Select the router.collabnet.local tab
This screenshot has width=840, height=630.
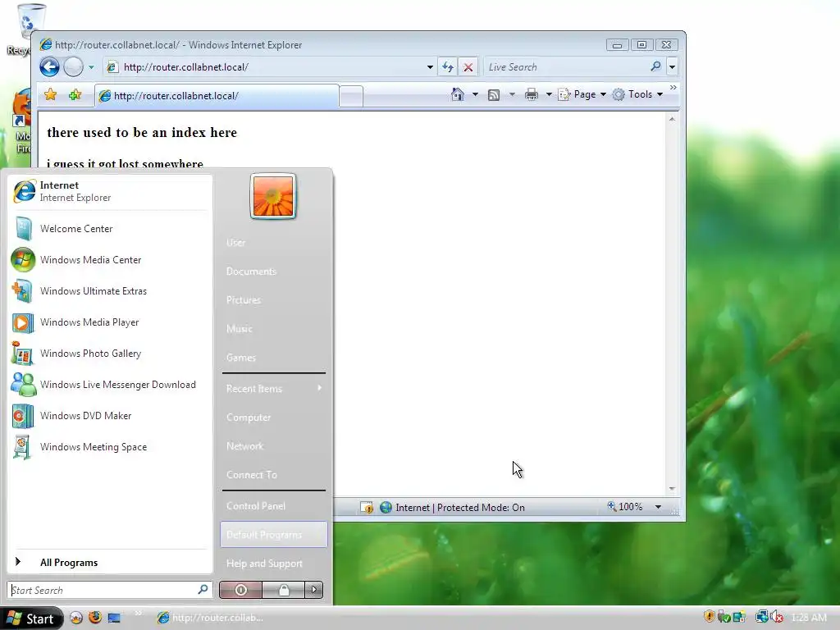click(217, 96)
